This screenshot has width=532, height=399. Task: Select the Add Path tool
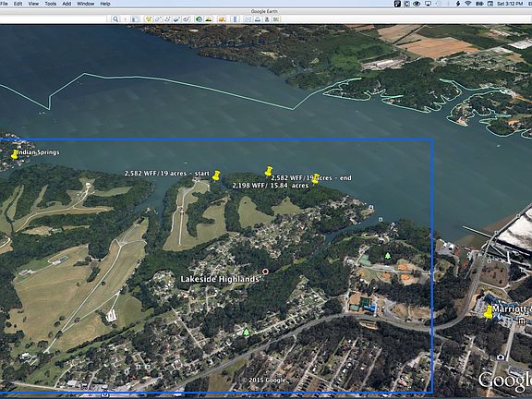coord(167,19)
